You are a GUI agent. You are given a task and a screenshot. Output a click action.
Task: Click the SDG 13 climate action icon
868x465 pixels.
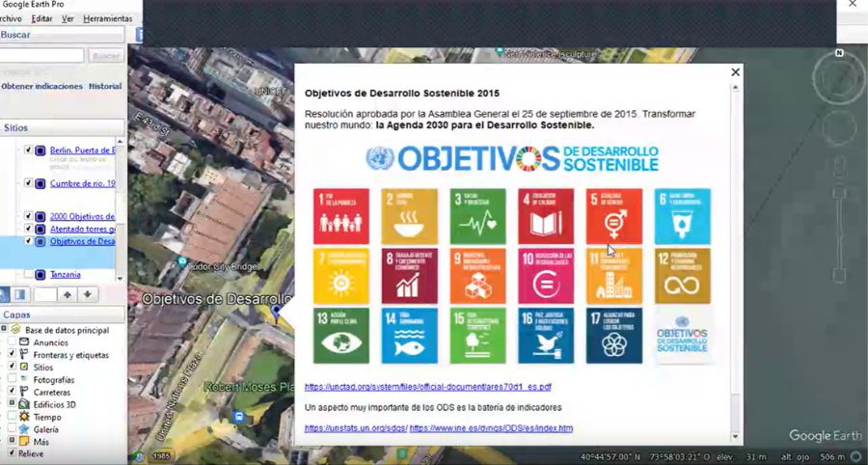(x=341, y=335)
